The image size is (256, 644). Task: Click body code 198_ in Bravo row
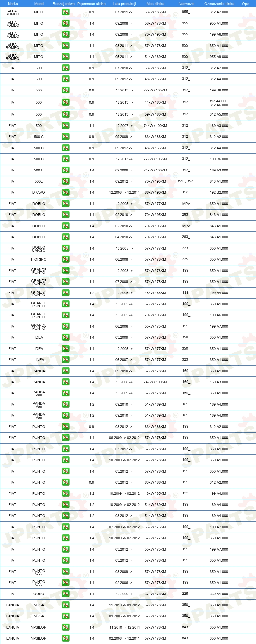[x=186, y=192]
